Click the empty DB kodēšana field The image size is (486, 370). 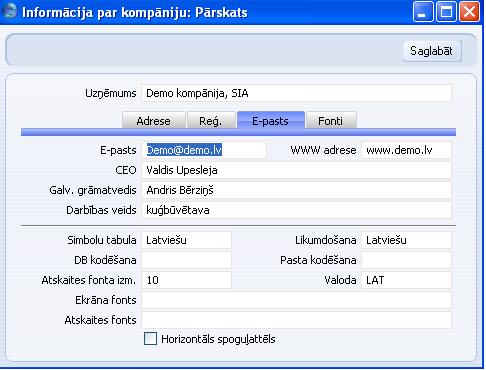tap(186, 260)
